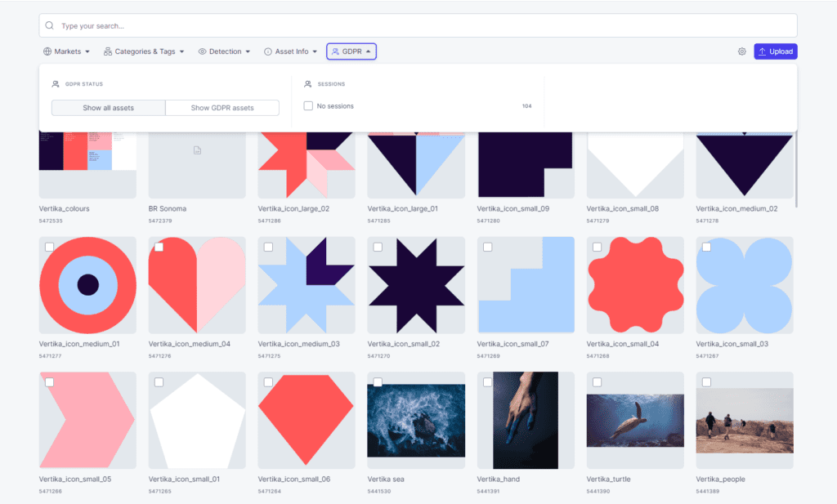Open the Vertika_people photo
837x504 pixels.
(x=745, y=420)
